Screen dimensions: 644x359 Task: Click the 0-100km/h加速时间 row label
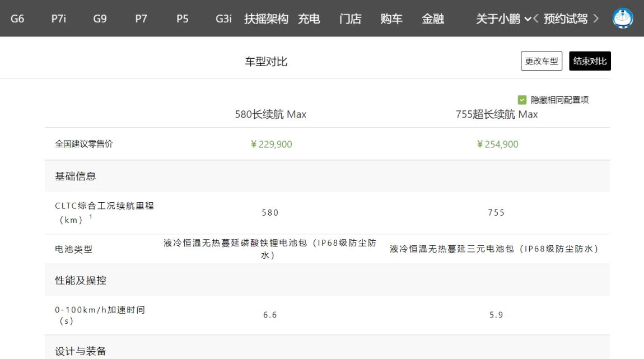tap(100, 315)
